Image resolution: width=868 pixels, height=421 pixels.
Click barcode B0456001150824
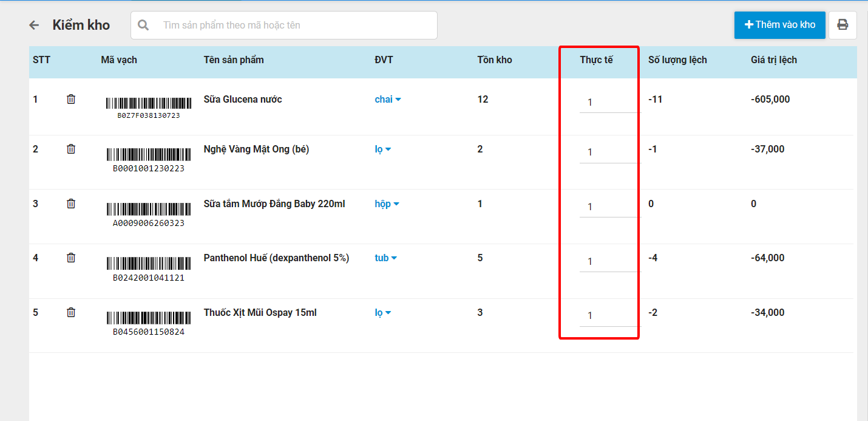(x=149, y=324)
